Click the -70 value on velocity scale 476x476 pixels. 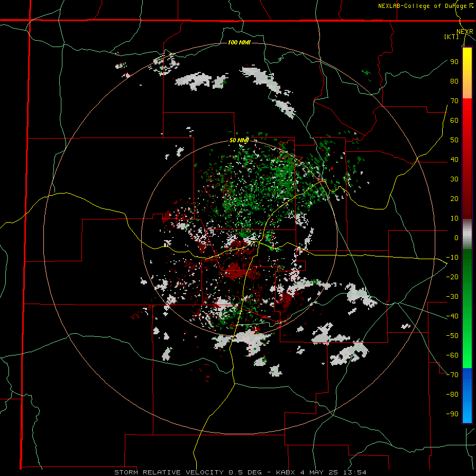click(x=452, y=375)
